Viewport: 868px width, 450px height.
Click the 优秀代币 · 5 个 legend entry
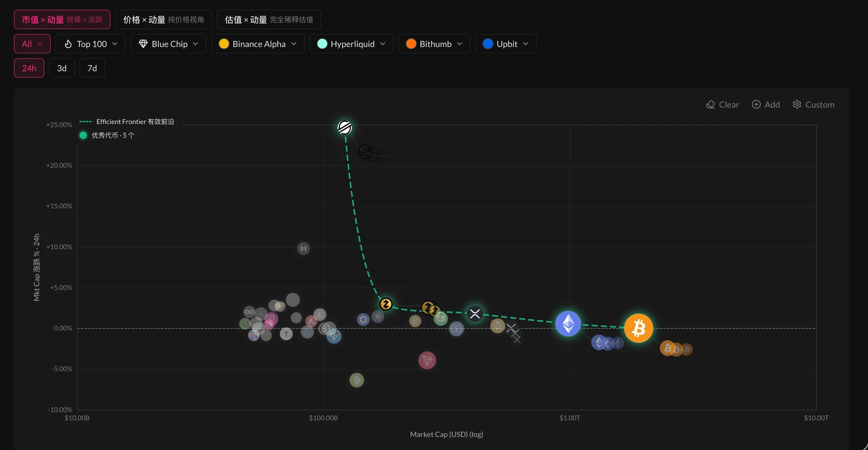click(107, 135)
